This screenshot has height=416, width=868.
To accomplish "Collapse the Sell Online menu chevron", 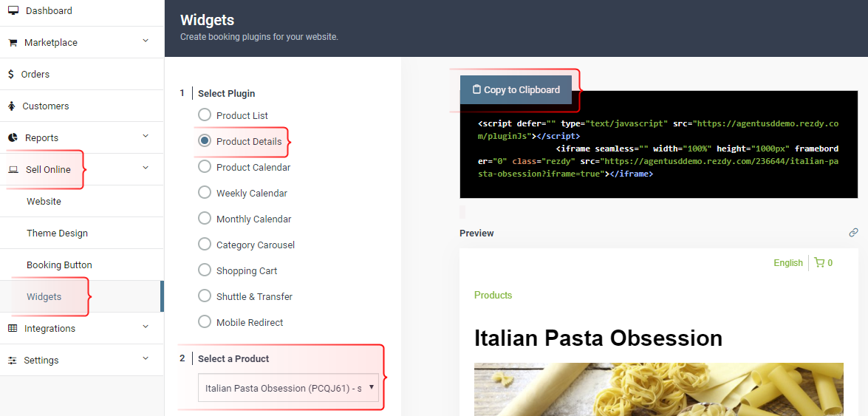I will pyautogui.click(x=146, y=167).
